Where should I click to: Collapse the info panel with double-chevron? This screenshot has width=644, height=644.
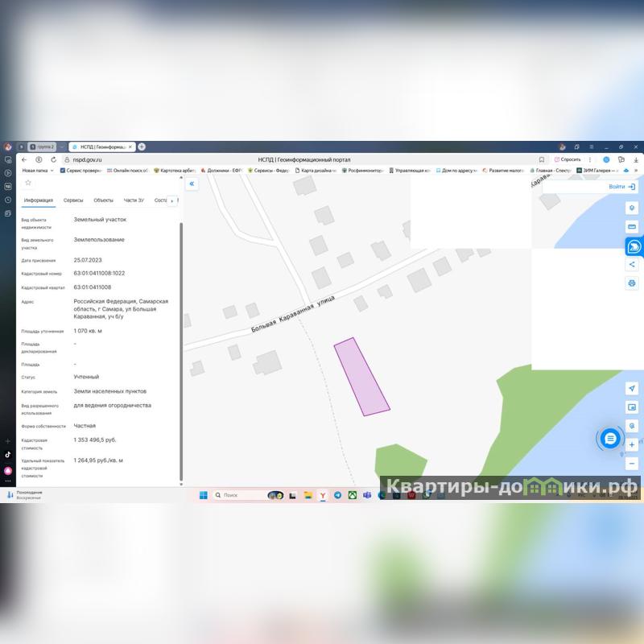tap(192, 184)
